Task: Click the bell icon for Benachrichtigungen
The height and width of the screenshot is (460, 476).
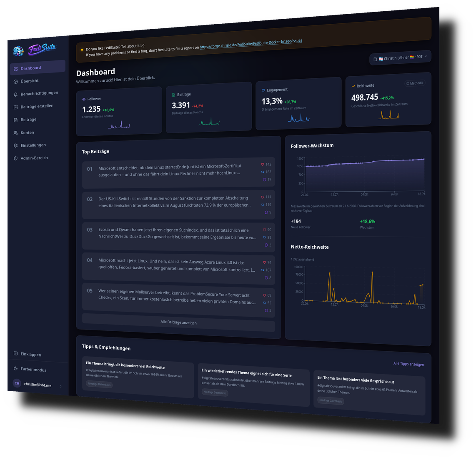Action: click(15, 94)
